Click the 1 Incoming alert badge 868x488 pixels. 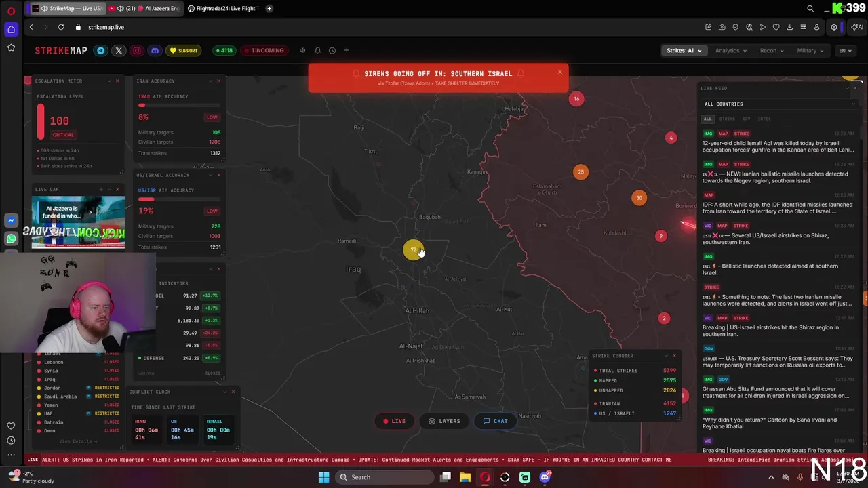coord(264,50)
